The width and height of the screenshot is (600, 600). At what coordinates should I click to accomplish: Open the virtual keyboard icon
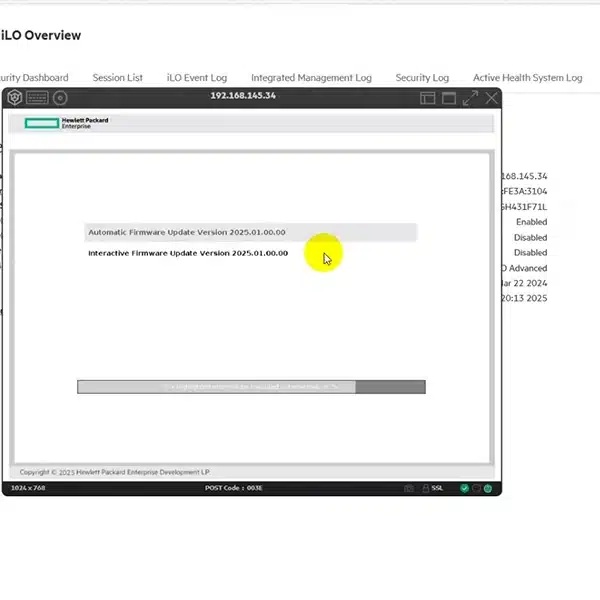tap(37, 97)
